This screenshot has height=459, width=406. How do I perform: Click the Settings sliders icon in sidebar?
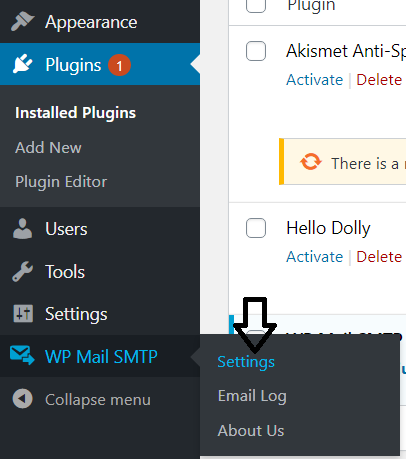[23, 314]
